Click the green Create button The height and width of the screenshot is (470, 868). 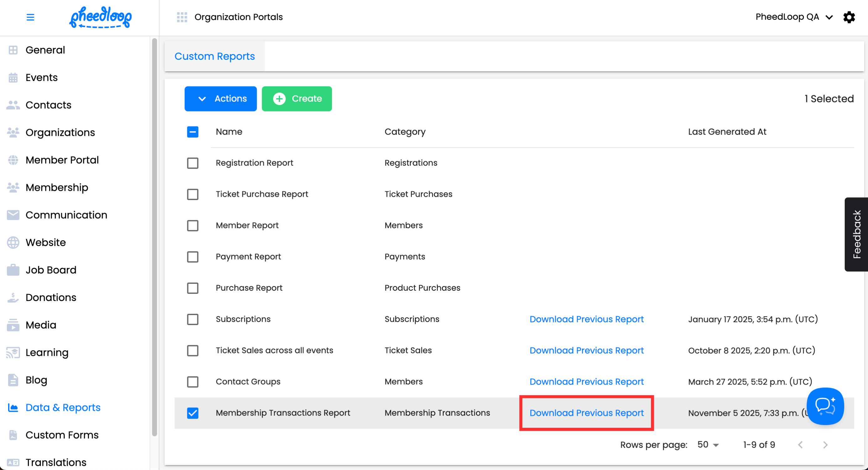297,99
